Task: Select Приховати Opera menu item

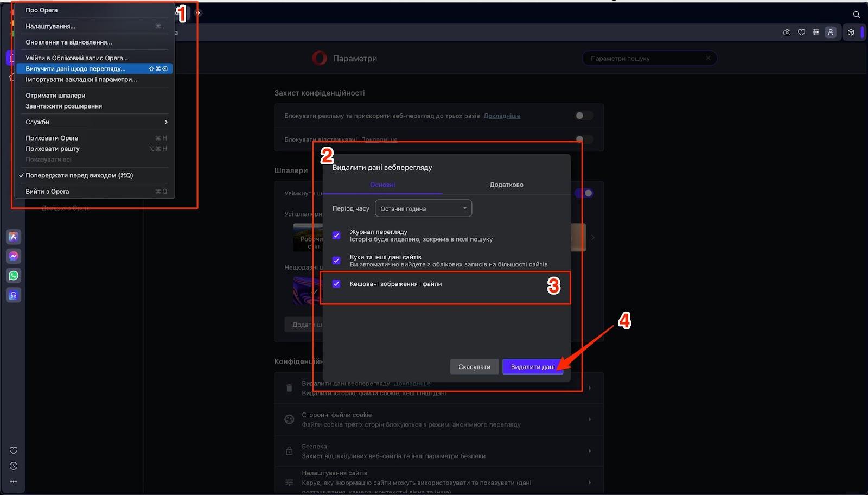Action: click(x=93, y=138)
